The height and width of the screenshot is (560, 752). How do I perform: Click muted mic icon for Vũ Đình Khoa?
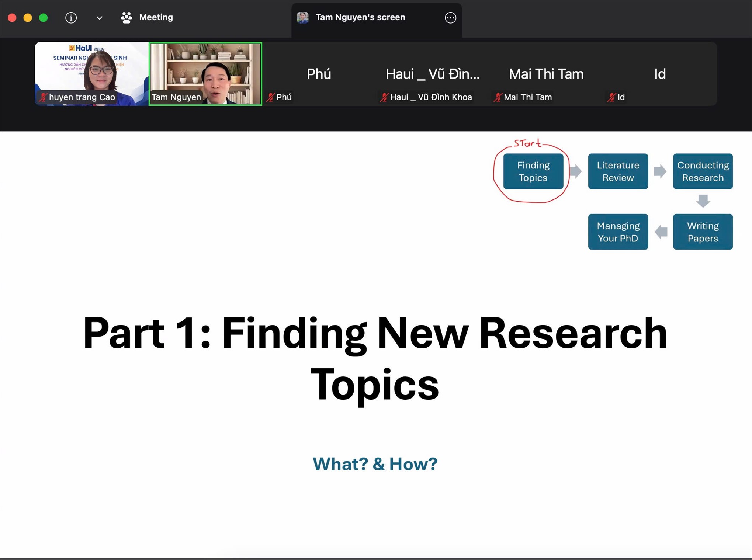click(384, 97)
